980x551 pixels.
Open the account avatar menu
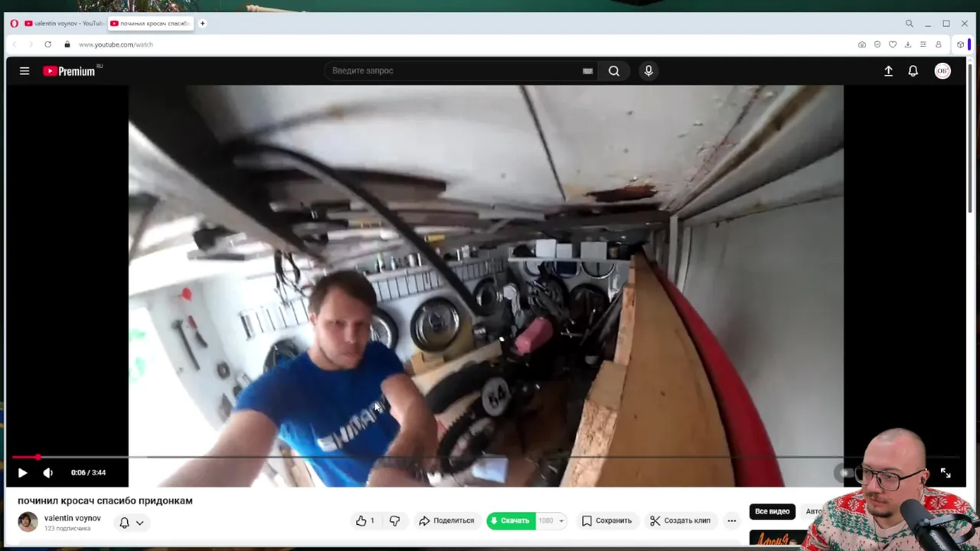(x=942, y=71)
